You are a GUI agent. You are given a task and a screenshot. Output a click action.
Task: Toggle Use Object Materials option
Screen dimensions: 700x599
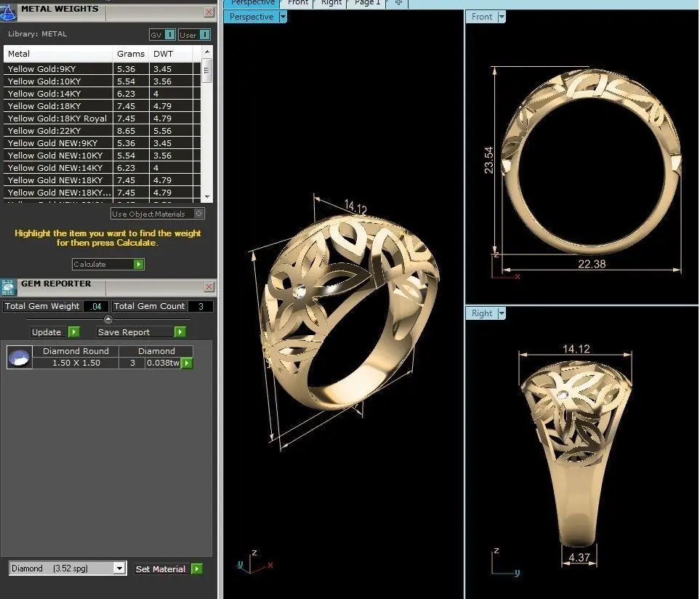[198, 214]
